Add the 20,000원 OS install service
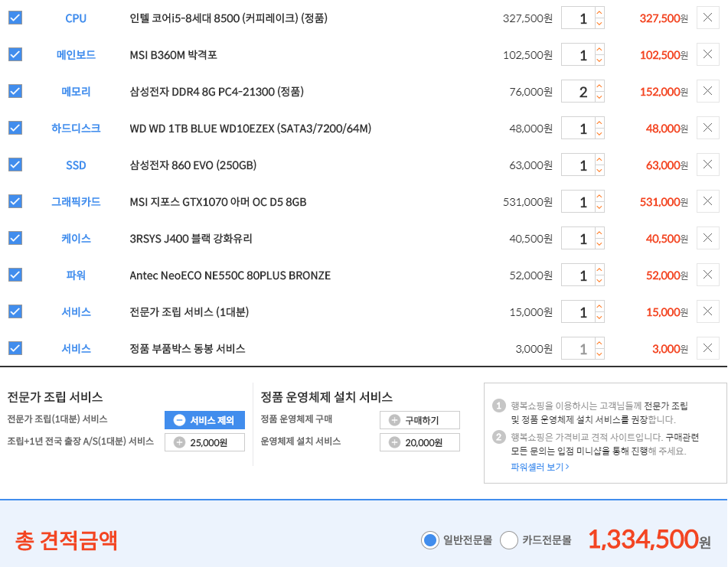 pos(419,442)
